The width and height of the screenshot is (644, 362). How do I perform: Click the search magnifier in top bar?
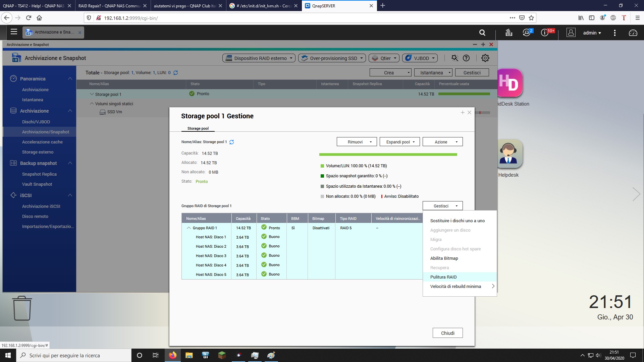[x=482, y=33]
